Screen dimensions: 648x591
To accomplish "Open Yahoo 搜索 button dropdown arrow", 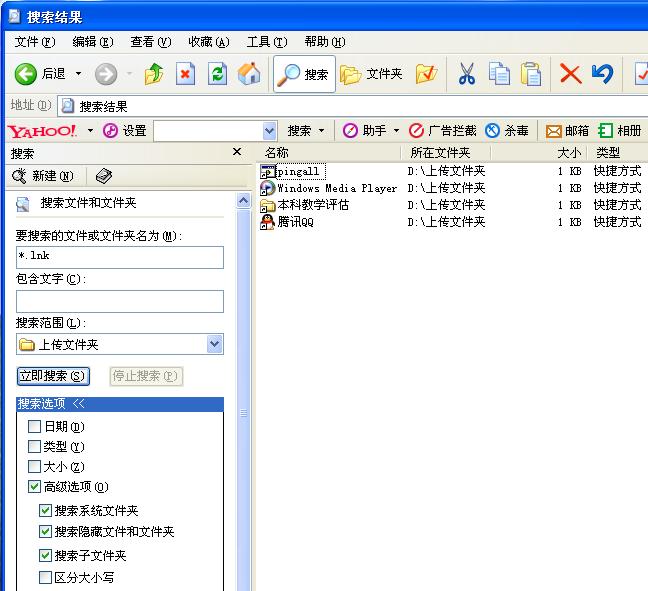I will (x=322, y=131).
